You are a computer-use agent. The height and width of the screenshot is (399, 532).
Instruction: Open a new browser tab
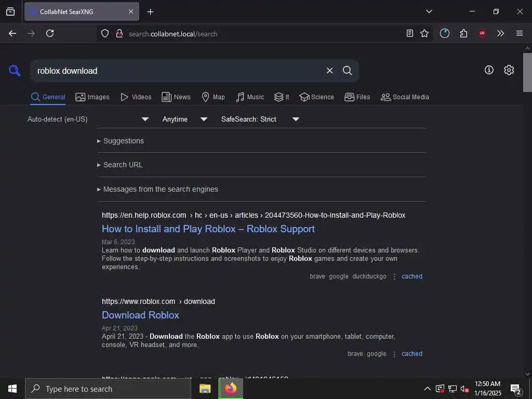150,12
